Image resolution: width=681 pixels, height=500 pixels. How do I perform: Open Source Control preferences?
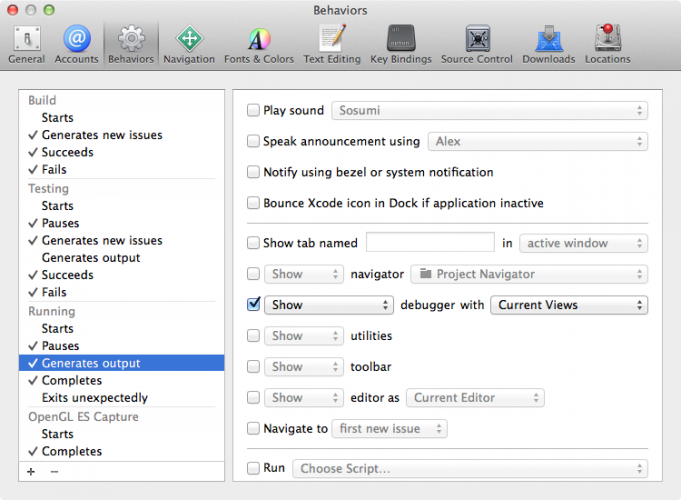pyautogui.click(x=477, y=44)
